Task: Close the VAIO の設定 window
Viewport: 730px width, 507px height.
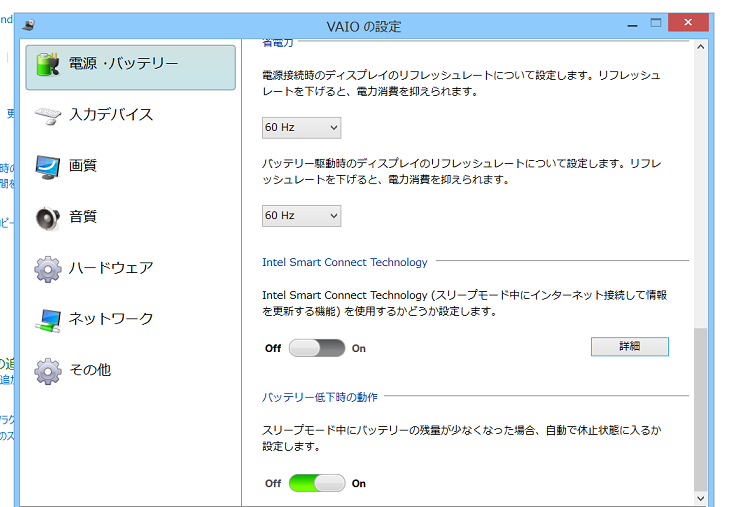Action: 688,22
